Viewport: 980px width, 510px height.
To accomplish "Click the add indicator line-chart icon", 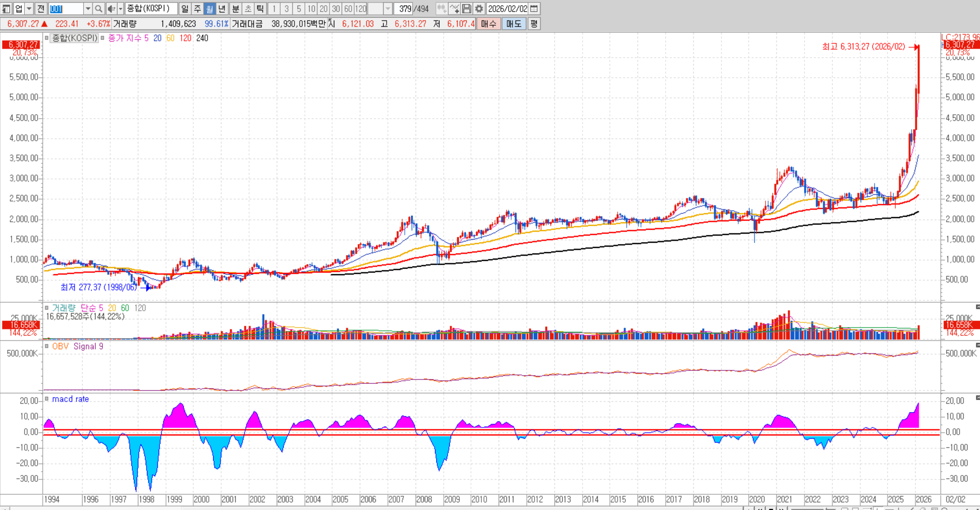I will 454,9.
